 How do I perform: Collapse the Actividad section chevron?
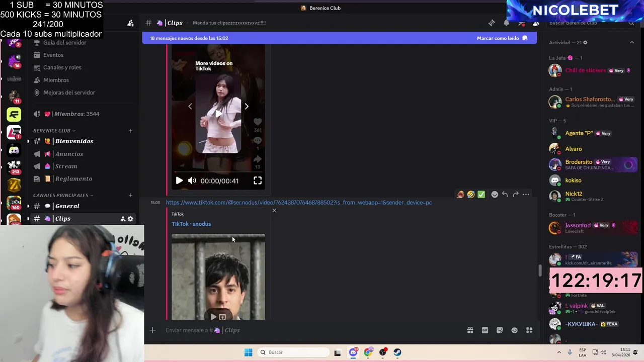tap(632, 43)
